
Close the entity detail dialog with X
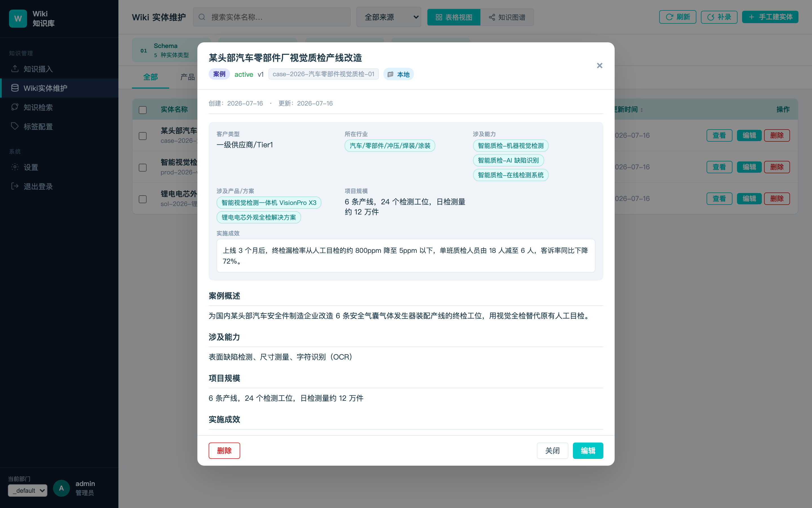point(600,65)
